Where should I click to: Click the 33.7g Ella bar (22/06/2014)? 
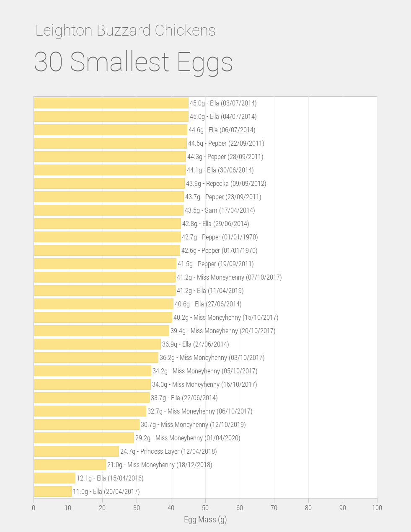[x=91, y=398]
